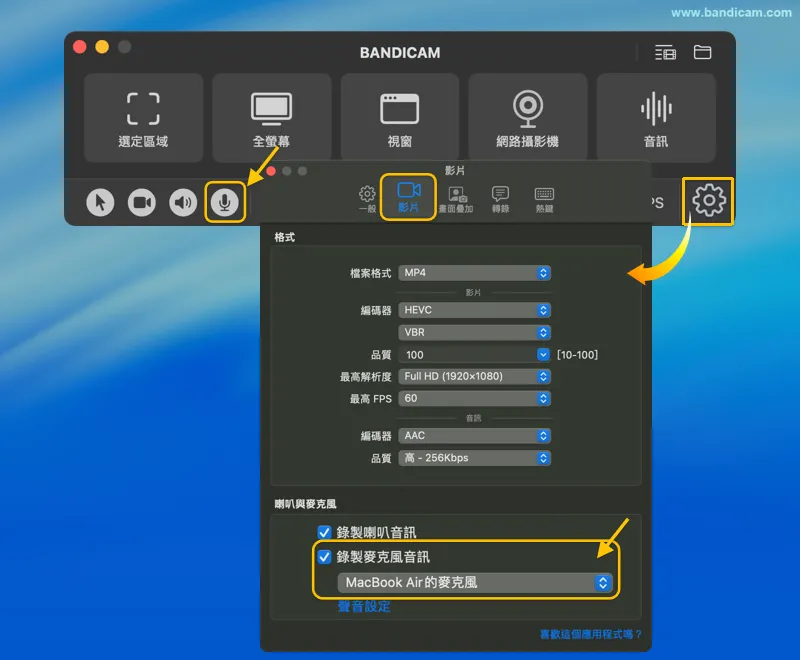Toggle the microphone recording button
The height and width of the screenshot is (660, 800).
coord(224,202)
